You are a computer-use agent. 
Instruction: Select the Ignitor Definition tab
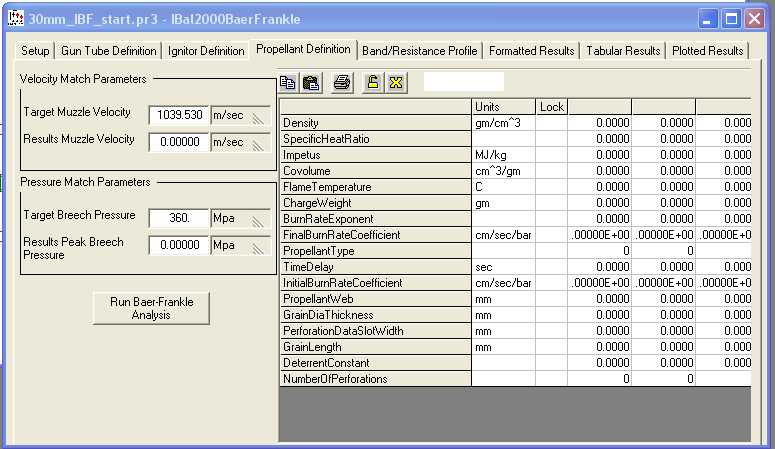tap(206, 51)
